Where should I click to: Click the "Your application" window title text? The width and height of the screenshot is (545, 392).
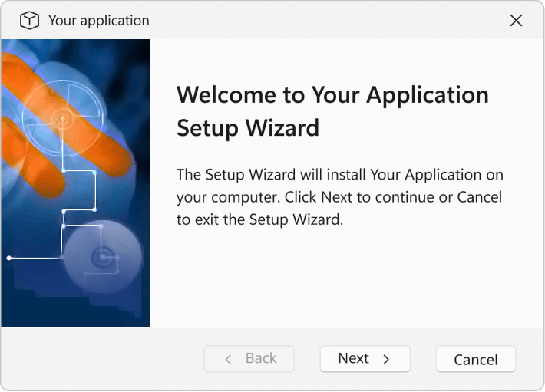(x=99, y=21)
